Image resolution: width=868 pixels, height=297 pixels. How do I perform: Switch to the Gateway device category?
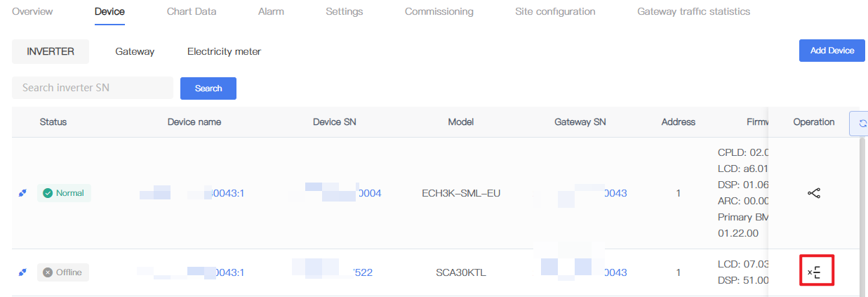click(135, 51)
